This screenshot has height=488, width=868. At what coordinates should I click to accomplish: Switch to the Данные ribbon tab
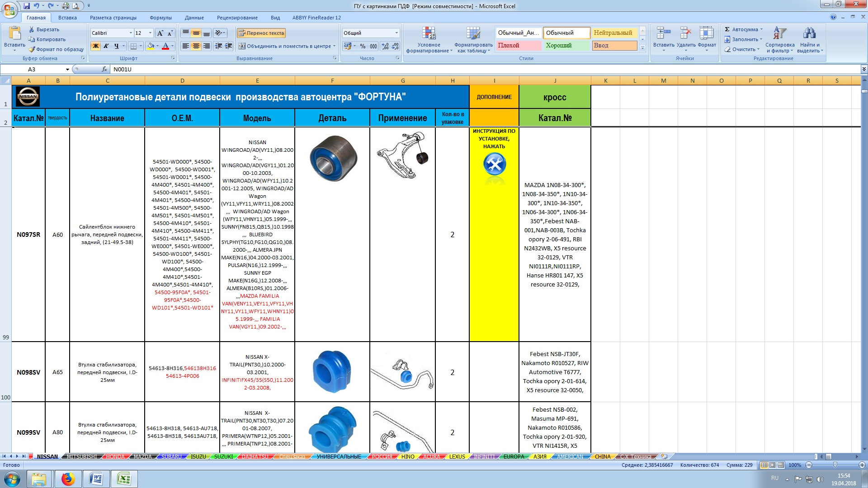coord(194,18)
